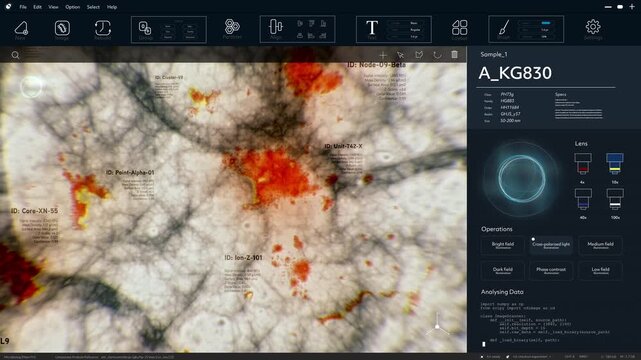Screen dimensions: 641x360
Task: Open the Layout four-square tool
Action: (459, 28)
